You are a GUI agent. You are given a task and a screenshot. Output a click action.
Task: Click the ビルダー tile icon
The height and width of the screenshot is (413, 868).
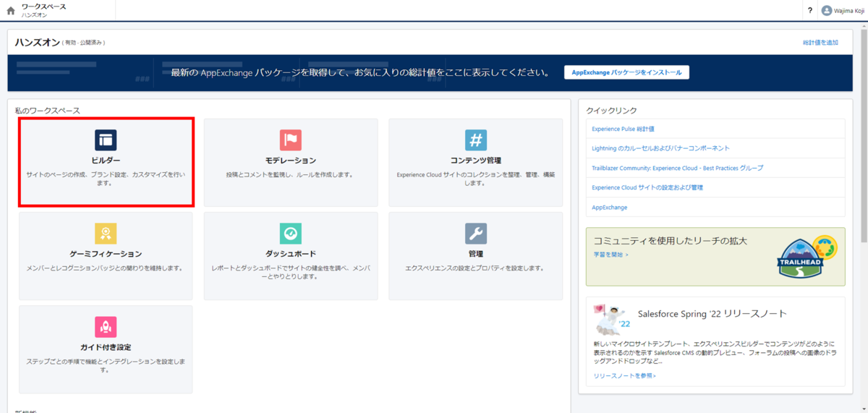106,140
